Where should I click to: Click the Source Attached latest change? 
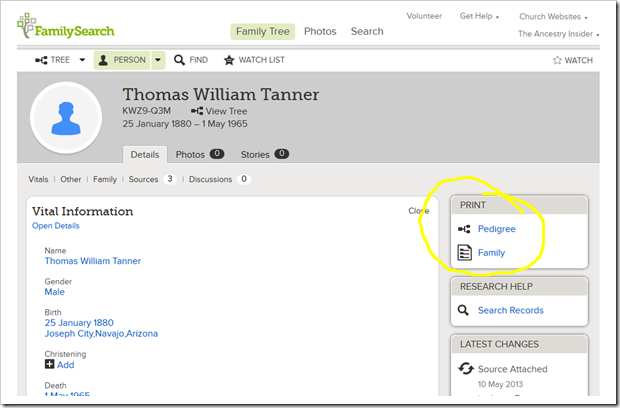[x=512, y=369]
